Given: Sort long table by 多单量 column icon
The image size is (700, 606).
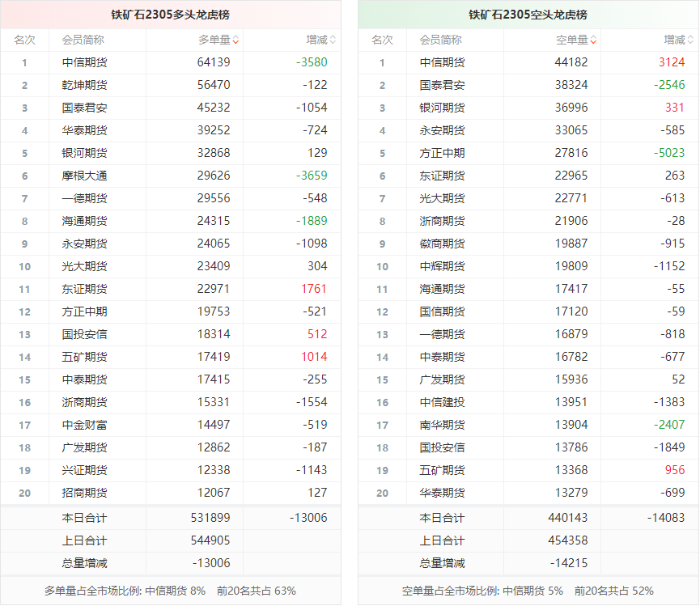Looking at the screenshot, I should tap(235, 40).
